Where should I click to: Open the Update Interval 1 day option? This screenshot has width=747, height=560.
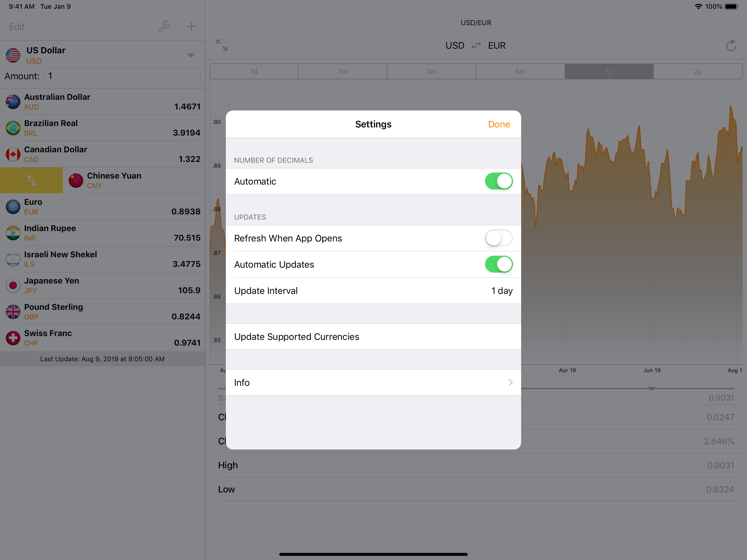pos(373,290)
